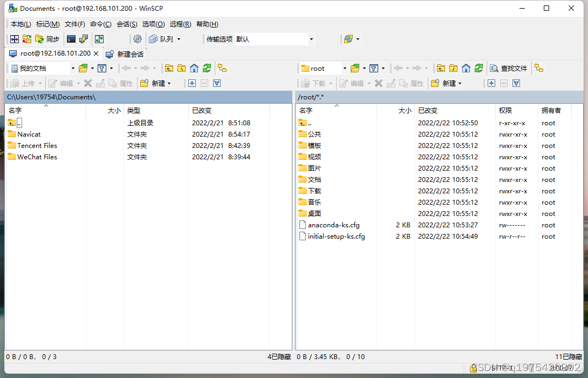Select the Navicat folder
The width and height of the screenshot is (588, 378).
point(29,134)
